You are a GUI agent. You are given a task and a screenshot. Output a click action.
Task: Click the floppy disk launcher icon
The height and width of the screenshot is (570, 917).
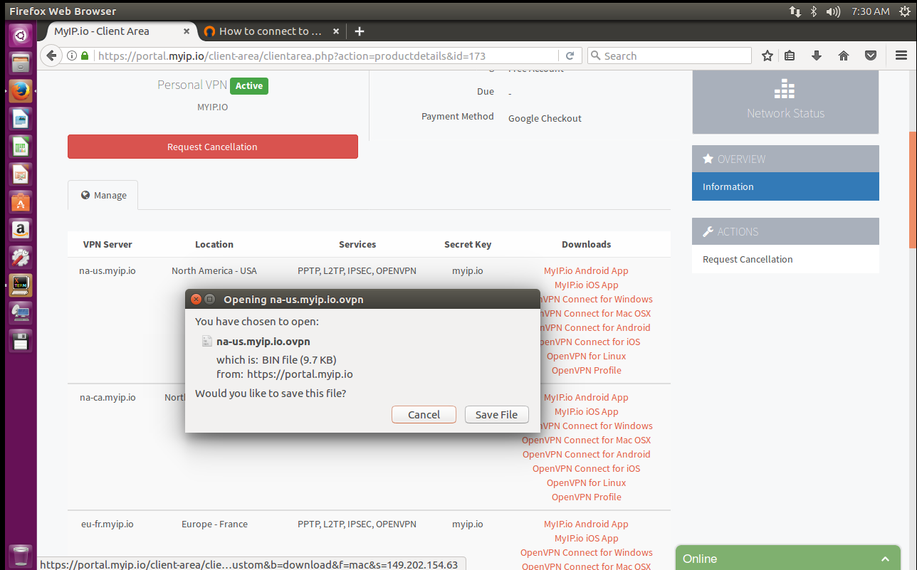[20, 341]
